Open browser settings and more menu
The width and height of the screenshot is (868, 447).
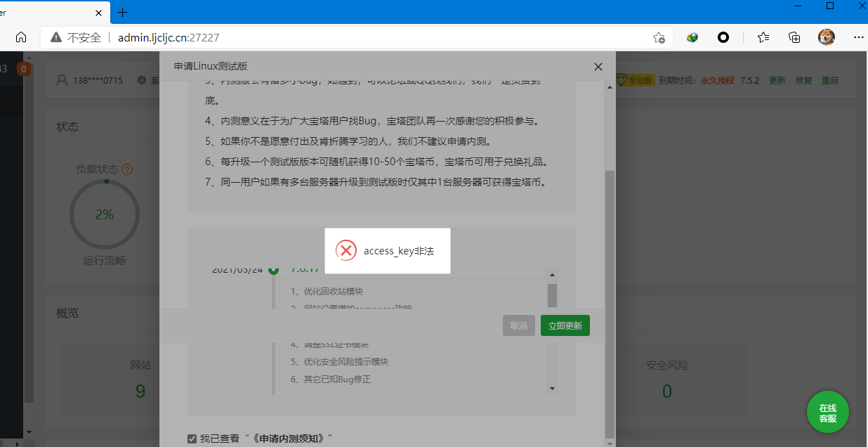pyautogui.click(x=858, y=37)
